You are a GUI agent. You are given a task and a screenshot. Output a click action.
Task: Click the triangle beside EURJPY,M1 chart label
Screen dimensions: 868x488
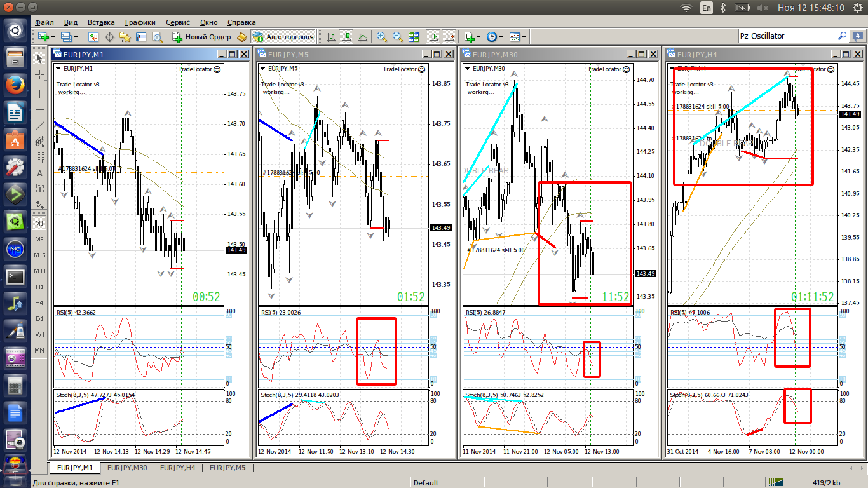(58, 68)
